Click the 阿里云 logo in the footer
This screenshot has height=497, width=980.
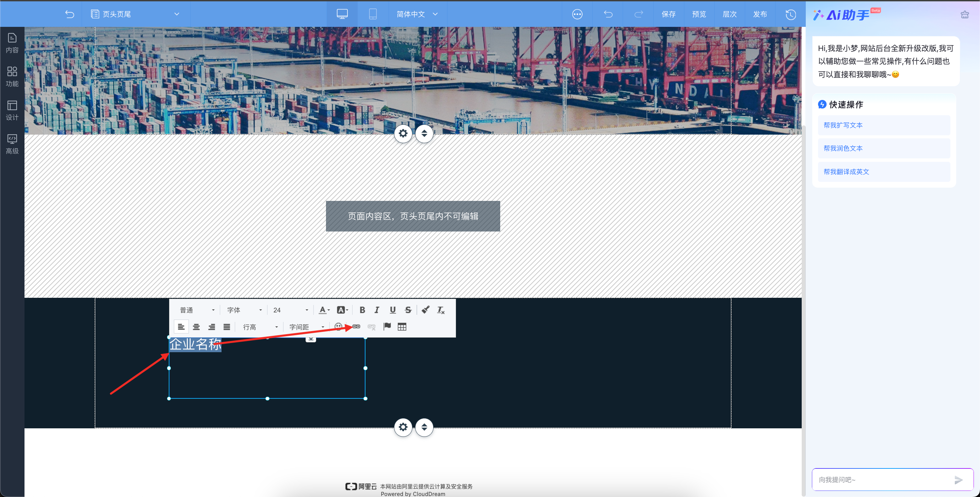(x=361, y=486)
